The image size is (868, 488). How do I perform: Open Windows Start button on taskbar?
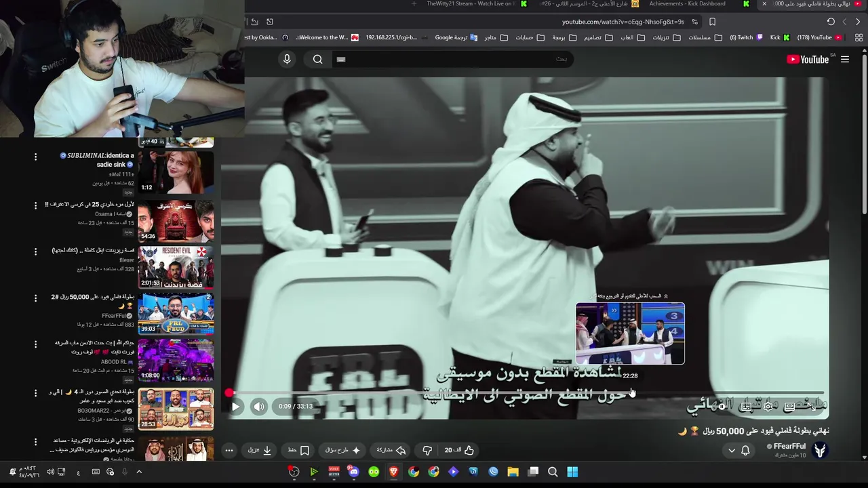572,472
